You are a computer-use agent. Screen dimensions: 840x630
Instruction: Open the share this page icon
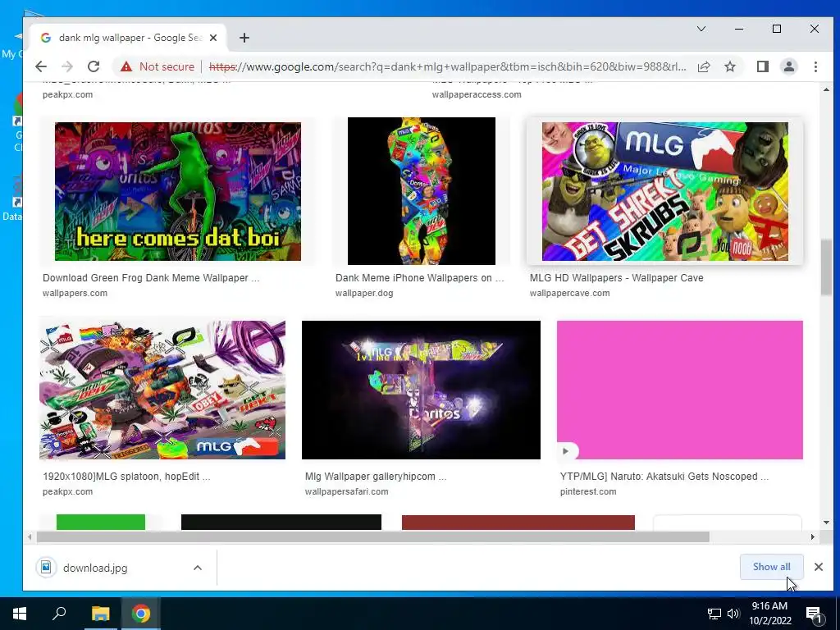[x=703, y=66]
